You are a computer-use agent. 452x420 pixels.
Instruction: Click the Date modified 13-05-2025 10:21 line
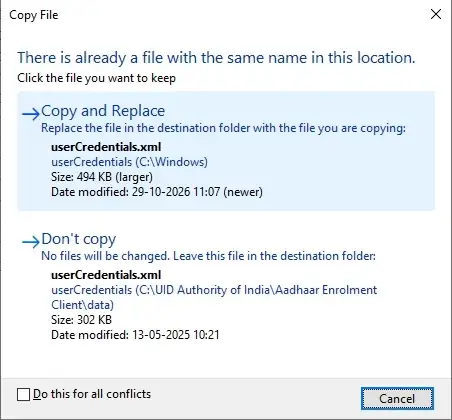(135, 335)
